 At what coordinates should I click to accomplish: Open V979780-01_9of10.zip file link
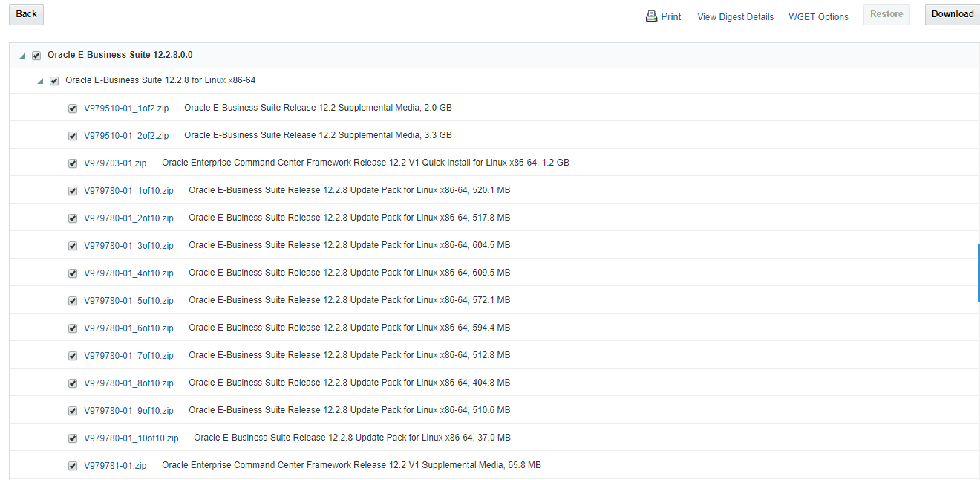click(x=128, y=411)
